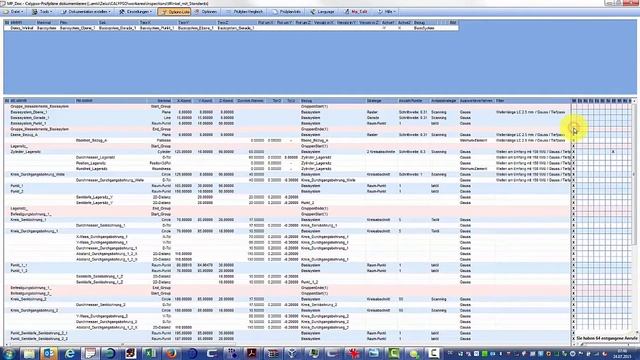Select the Position_Lagersitz entry

pos(92,163)
